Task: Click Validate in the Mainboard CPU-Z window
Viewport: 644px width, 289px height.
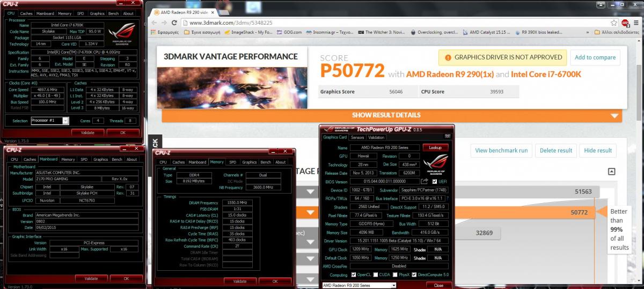Action: coord(90,278)
